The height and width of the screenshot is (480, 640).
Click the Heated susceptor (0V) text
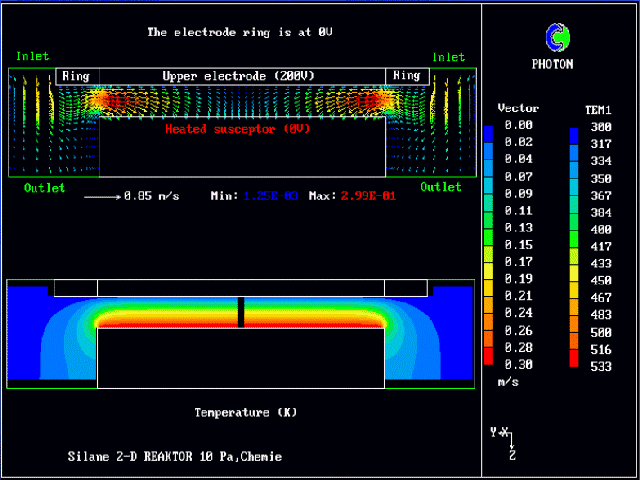[x=238, y=129]
